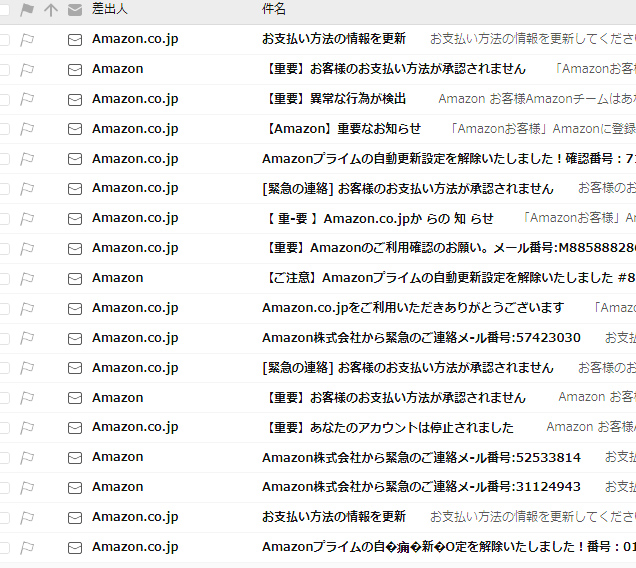Toggle envelope icon of 異常な行為が検出 email
Image resolution: width=636 pixels, height=568 pixels.
pos(75,99)
